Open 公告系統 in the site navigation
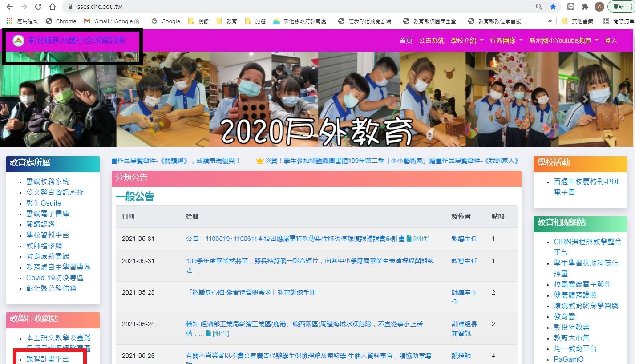Screen dimensions: 635x364 [x=431, y=40]
